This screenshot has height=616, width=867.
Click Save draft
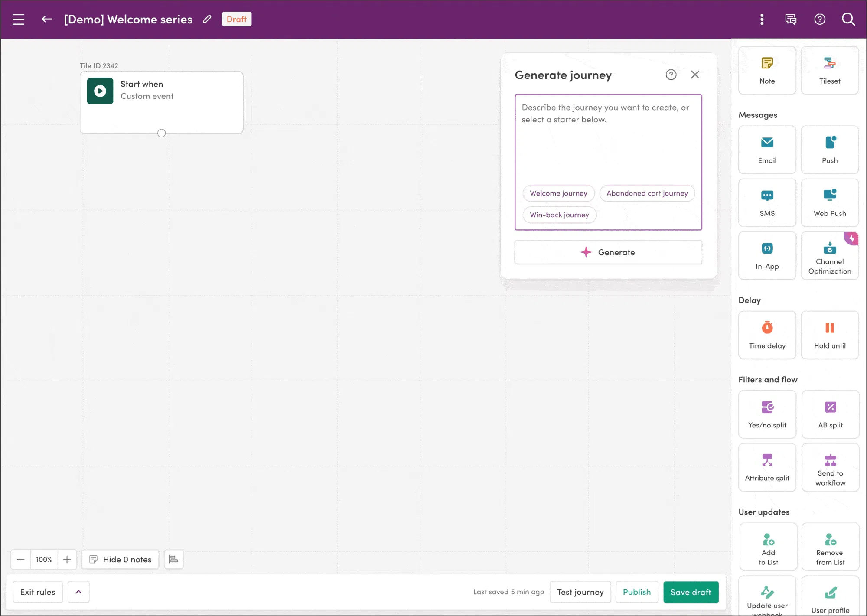691,592
